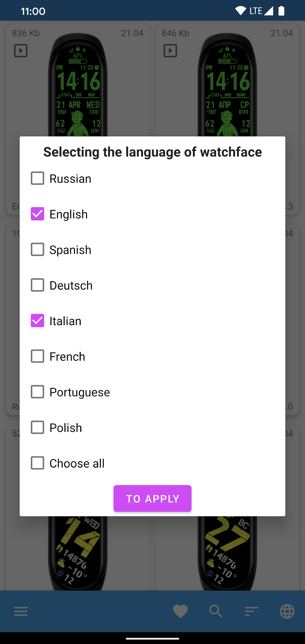Image resolution: width=305 pixels, height=644 pixels.
Task: Check the Russian language checkbox
Action: coord(38,178)
